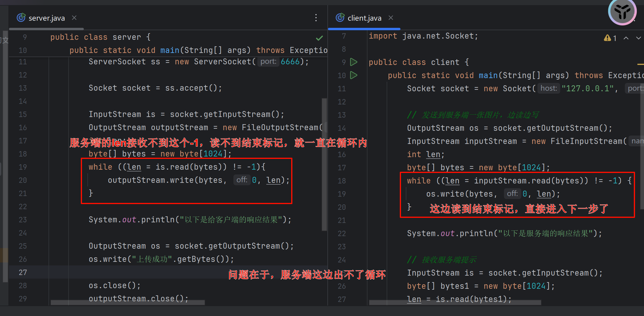This screenshot has width=644, height=316.
Task: Click the server.java horizontal scrollbar
Action: 127,303
